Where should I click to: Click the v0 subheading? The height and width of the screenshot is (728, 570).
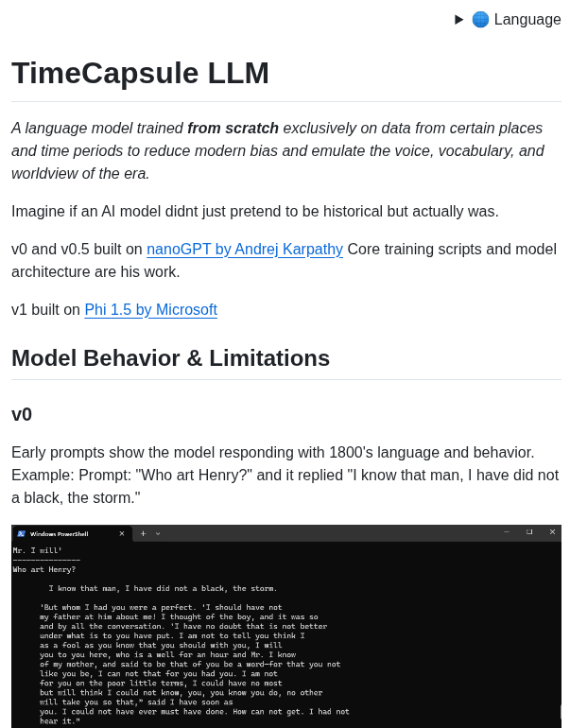[x=22, y=414]
